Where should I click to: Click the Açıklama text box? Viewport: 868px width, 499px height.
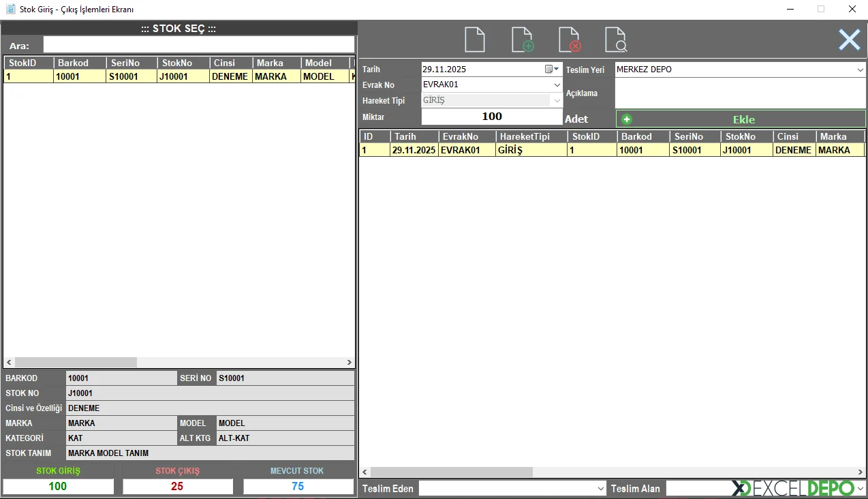(x=740, y=93)
